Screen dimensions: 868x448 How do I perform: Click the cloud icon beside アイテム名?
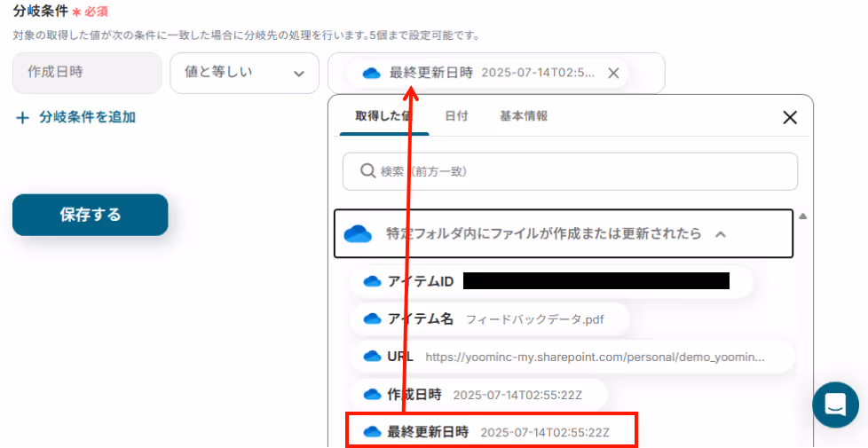point(373,318)
